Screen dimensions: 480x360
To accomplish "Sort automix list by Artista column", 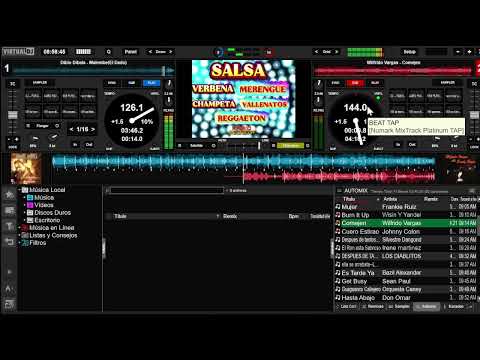I will pos(390,199).
